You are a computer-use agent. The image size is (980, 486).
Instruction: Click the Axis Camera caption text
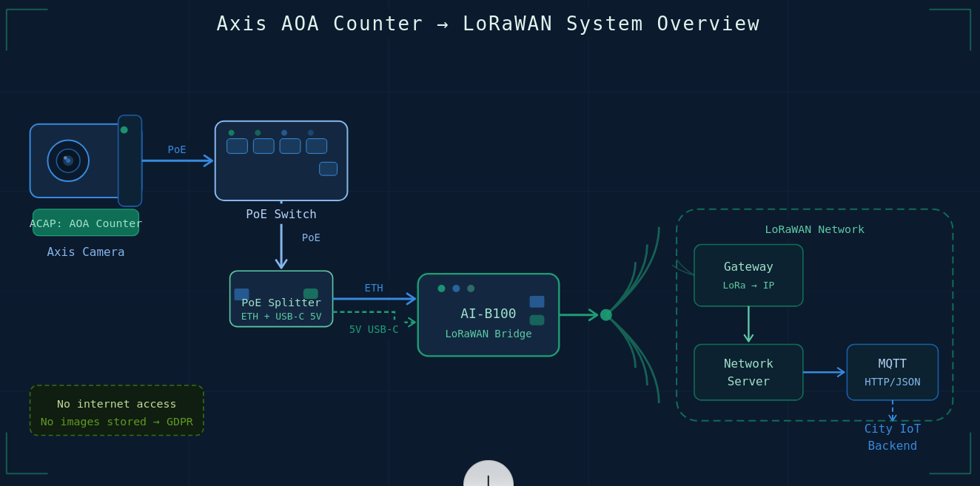point(86,252)
